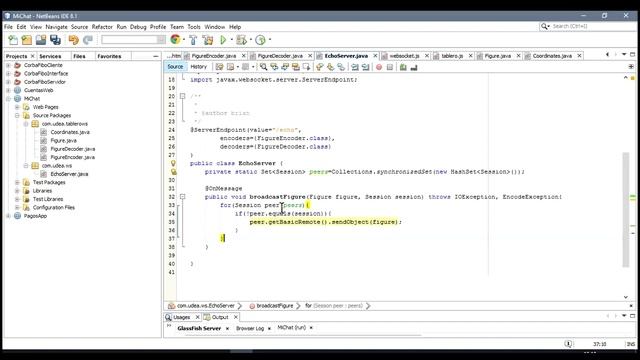Click the Profile Project clock icon
Viewport: 640px width, 360px height.
click(x=260, y=40)
